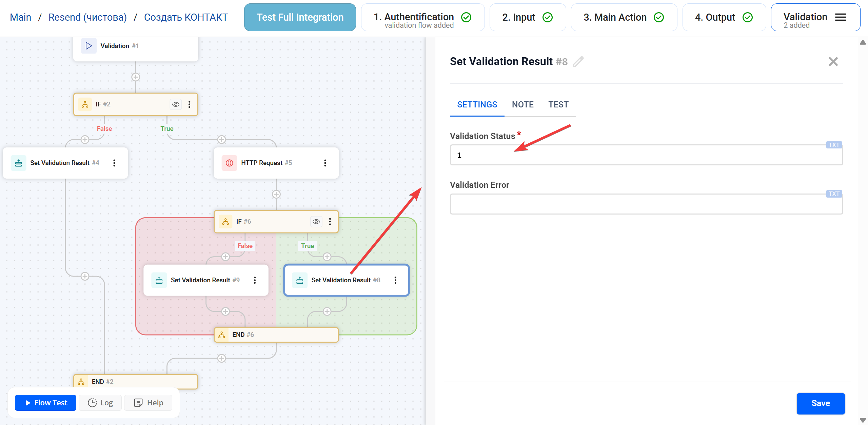This screenshot has height=425, width=868.
Task: Open Help from the bottom toolbar
Action: tap(148, 403)
